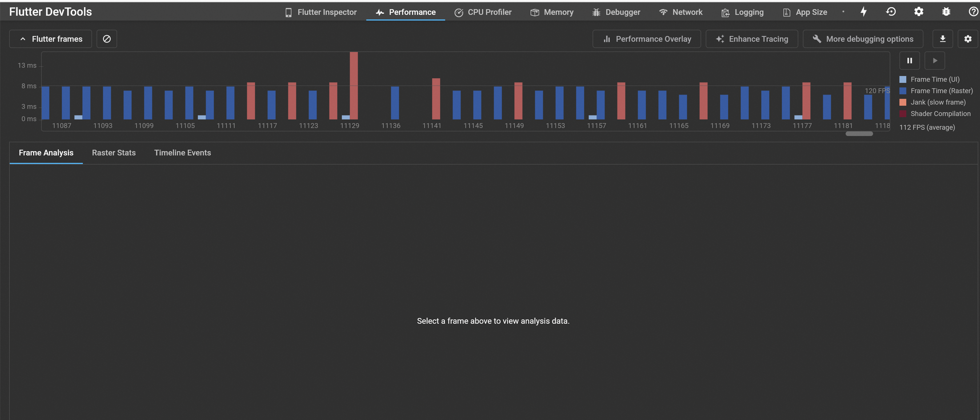
Task: Open the Memory screen
Action: (x=552, y=12)
